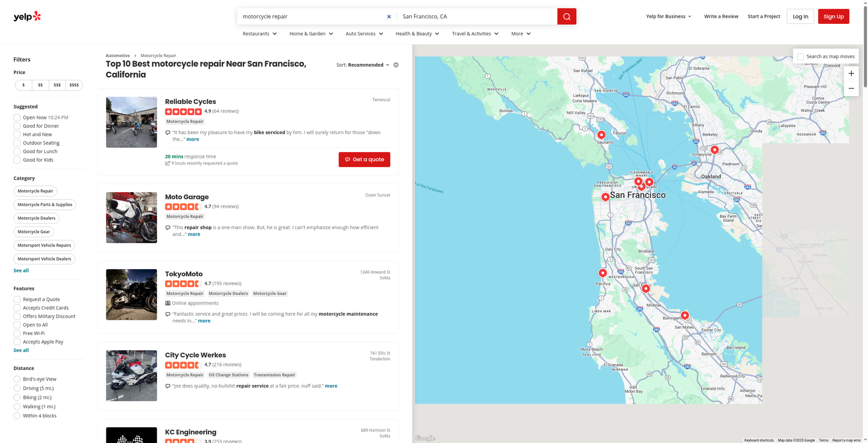The image size is (868, 443).
Task: Expand more of Reliable Cycles review
Action: click(x=193, y=140)
